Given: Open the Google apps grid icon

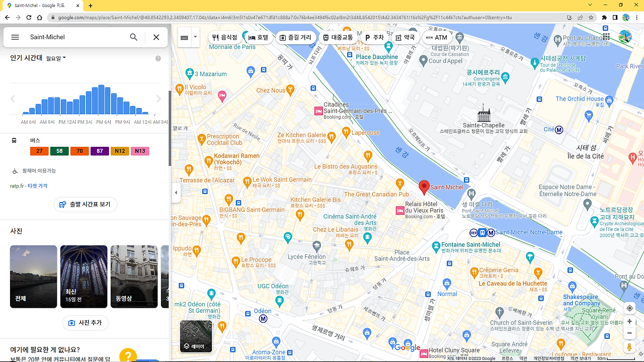Looking at the screenshot, I should click(x=606, y=37).
